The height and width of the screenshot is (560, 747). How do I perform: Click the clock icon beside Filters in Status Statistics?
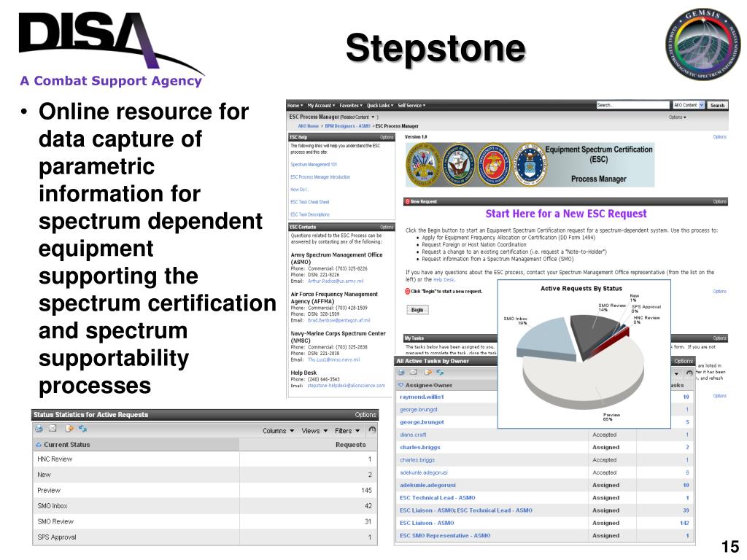tap(372, 430)
